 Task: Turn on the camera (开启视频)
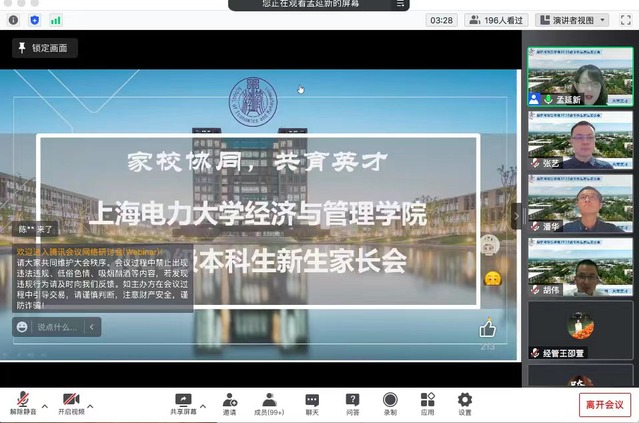pos(70,400)
